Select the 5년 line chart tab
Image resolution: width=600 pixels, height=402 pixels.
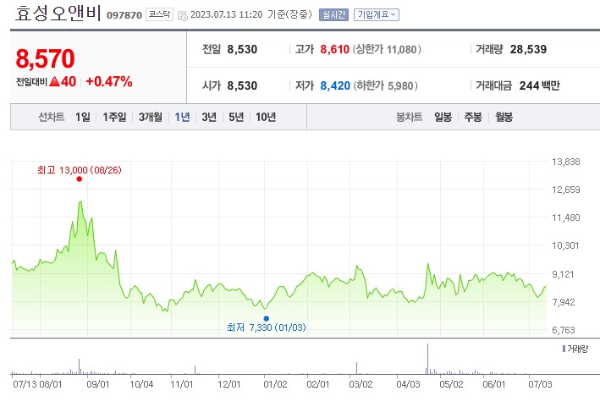click(236, 117)
